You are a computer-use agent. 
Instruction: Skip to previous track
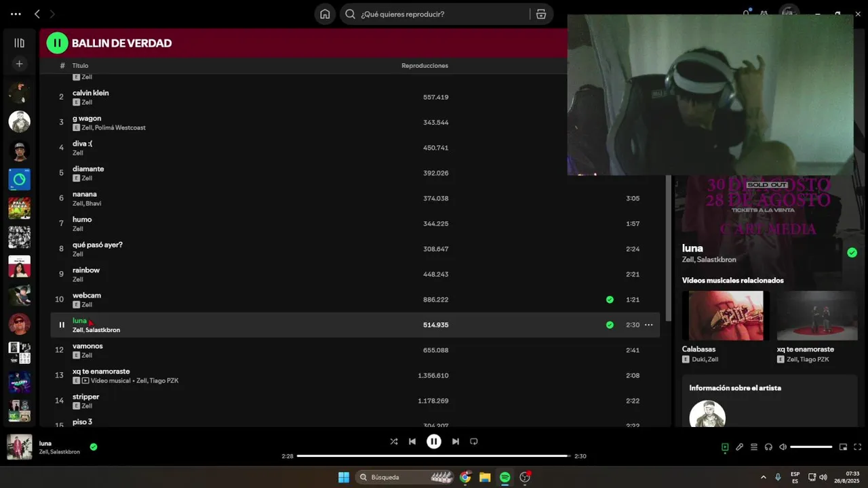pos(412,441)
